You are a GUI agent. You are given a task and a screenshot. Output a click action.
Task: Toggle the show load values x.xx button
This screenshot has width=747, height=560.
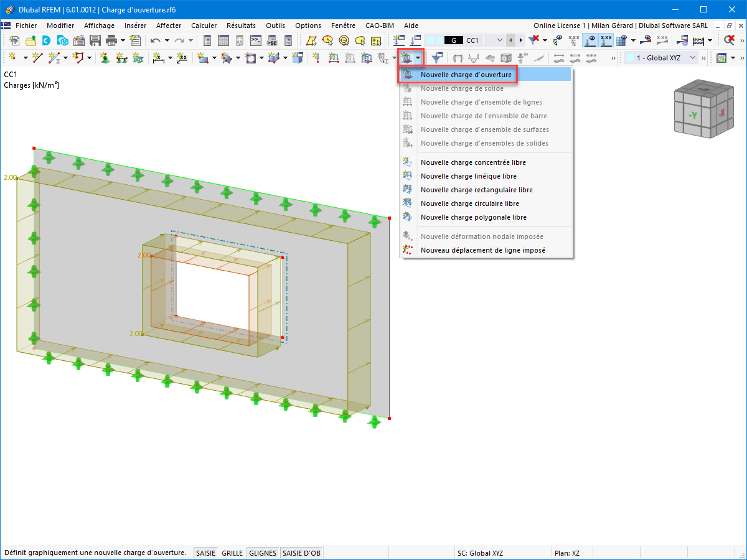(x=605, y=40)
